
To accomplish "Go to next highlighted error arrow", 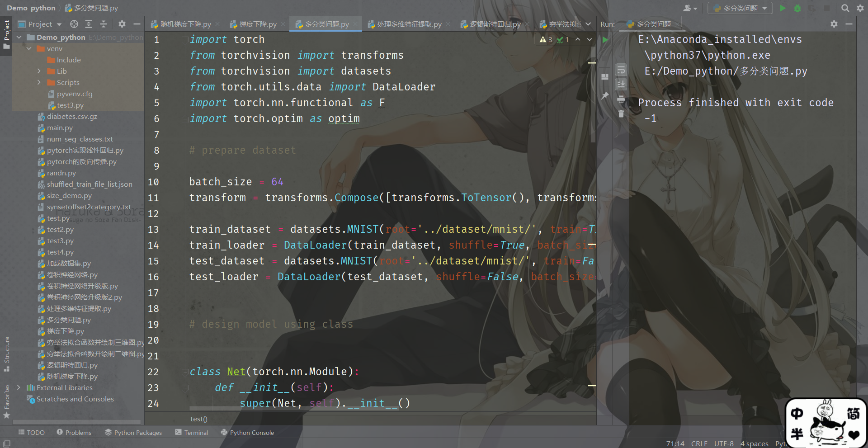I will (x=590, y=40).
